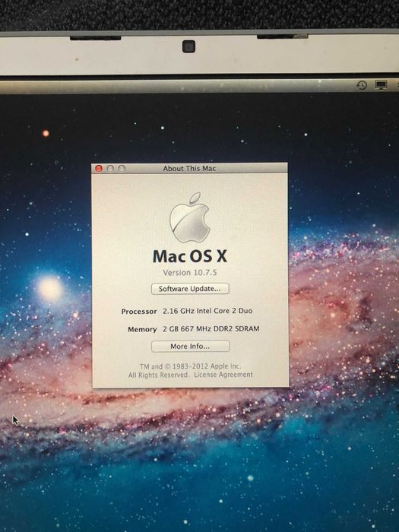Open Time Machine menu bar icon

(x=362, y=85)
